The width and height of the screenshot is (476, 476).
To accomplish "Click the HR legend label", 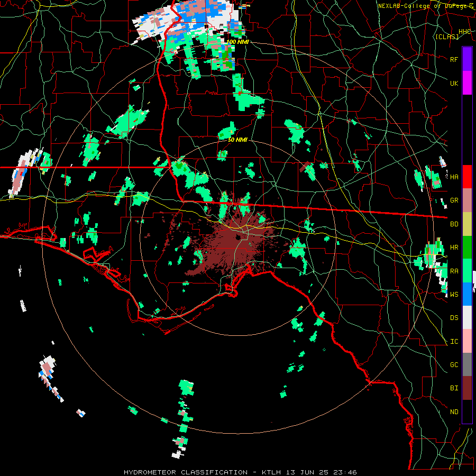I will point(454,248).
